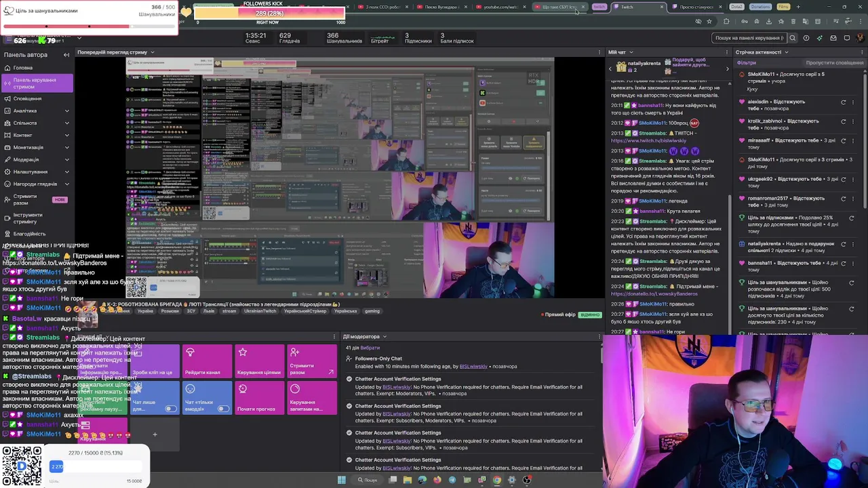Click Зроби кліп на це quick action
Image resolution: width=868 pixels, height=488 pixels.
click(155, 361)
